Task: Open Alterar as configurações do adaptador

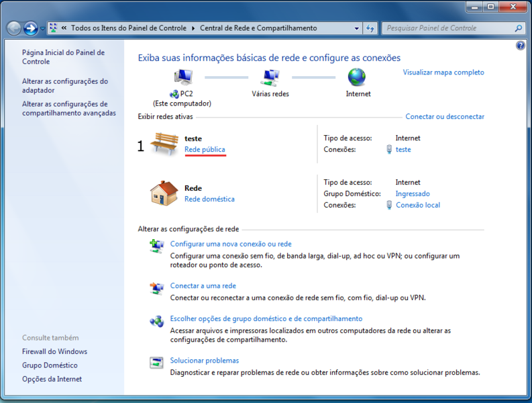Action: (65, 85)
